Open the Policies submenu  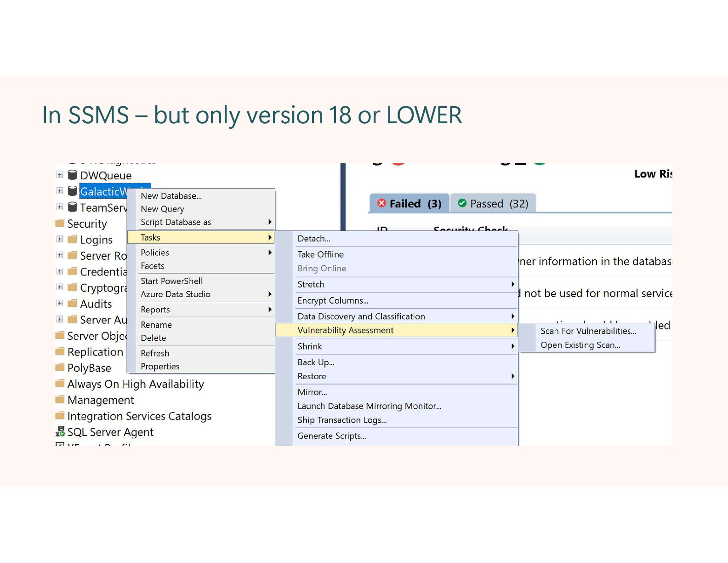(201, 253)
